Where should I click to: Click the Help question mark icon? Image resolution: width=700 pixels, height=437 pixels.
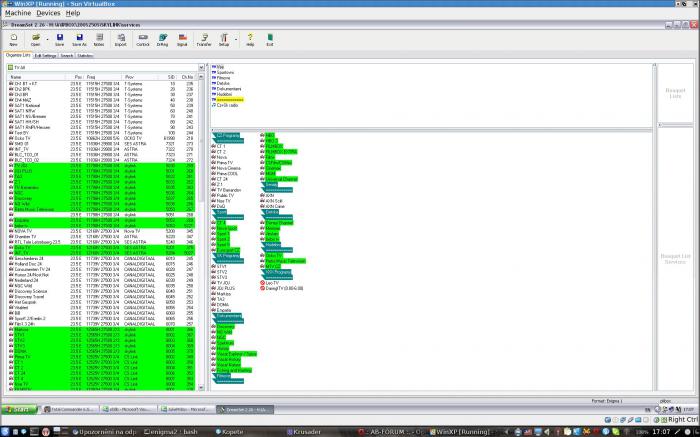[x=250, y=40]
